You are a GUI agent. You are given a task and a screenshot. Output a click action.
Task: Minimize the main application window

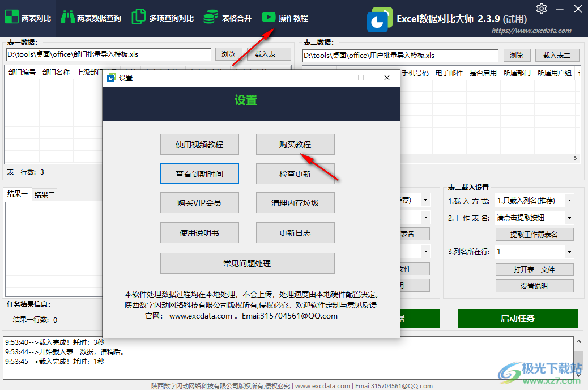click(560, 9)
